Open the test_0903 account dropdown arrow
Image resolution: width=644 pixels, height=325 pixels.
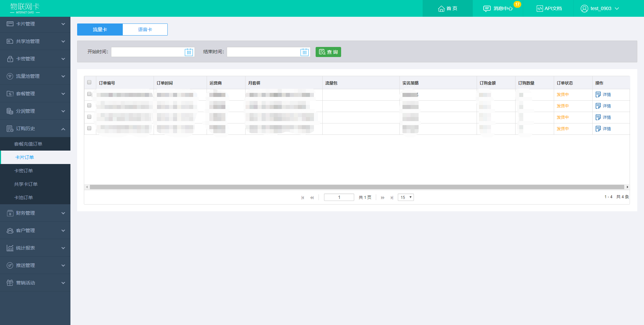tap(617, 9)
